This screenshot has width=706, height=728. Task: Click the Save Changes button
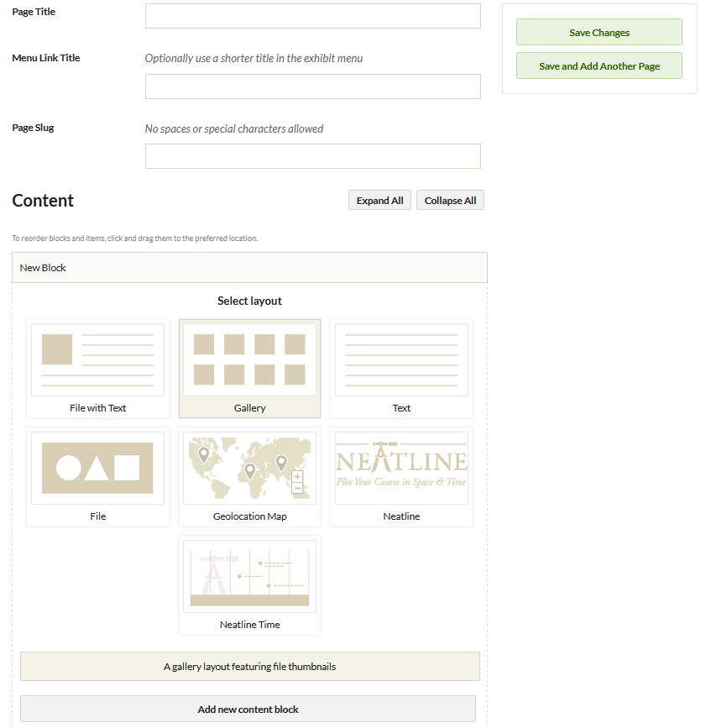tap(599, 32)
